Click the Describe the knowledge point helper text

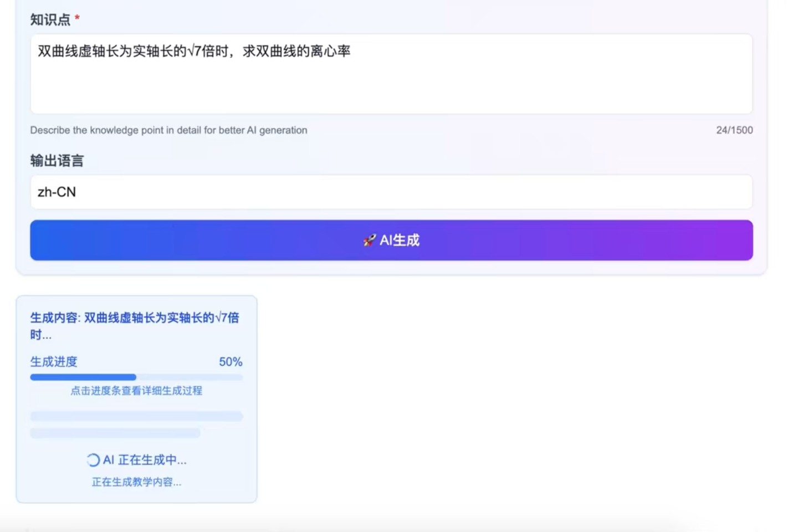click(168, 130)
